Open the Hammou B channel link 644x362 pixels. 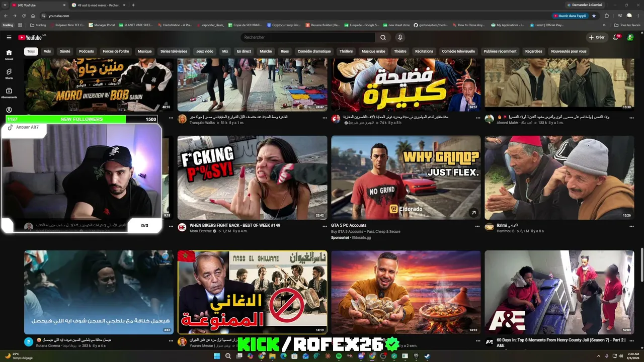[x=506, y=231]
